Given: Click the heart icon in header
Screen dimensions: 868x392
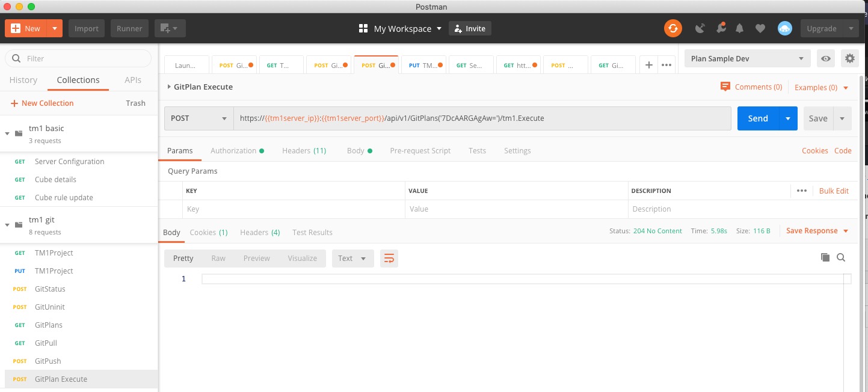Looking at the screenshot, I should click(760, 28).
